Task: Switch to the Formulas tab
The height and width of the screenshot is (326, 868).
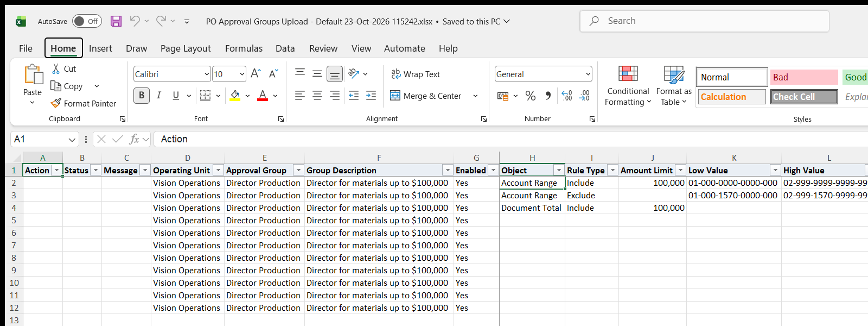Action: click(244, 48)
